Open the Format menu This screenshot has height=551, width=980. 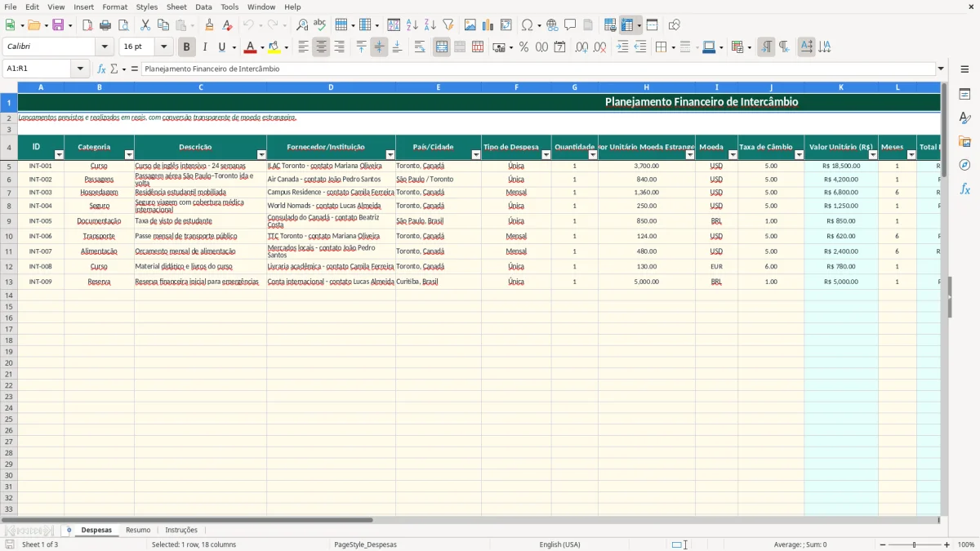pos(114,7)
